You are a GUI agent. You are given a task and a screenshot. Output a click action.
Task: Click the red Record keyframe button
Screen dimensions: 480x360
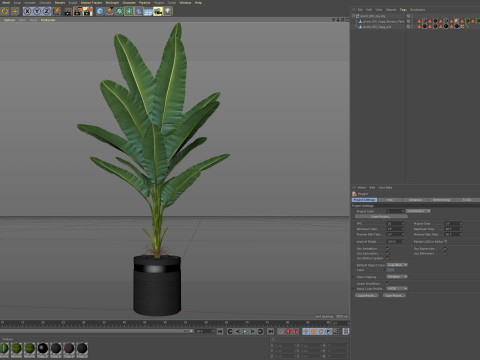click(288, 331)
